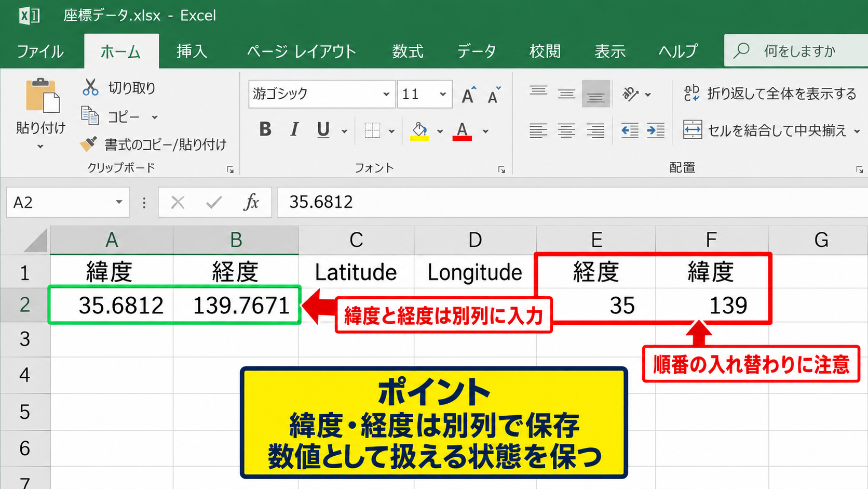868x489 pixels.
Task: Confirm entry with checkmark icon
Action: 214,202
